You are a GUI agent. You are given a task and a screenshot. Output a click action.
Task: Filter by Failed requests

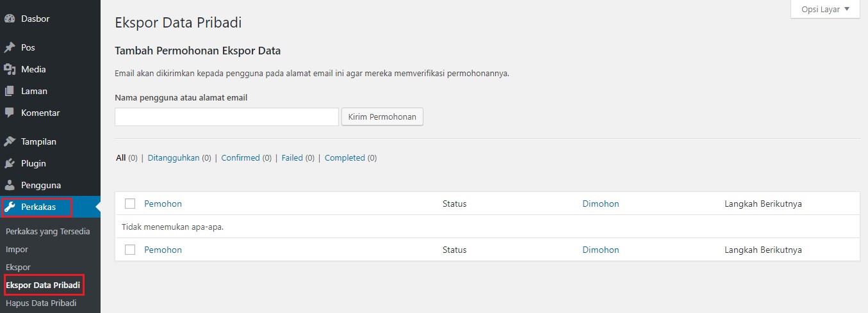tap(298, 157)
